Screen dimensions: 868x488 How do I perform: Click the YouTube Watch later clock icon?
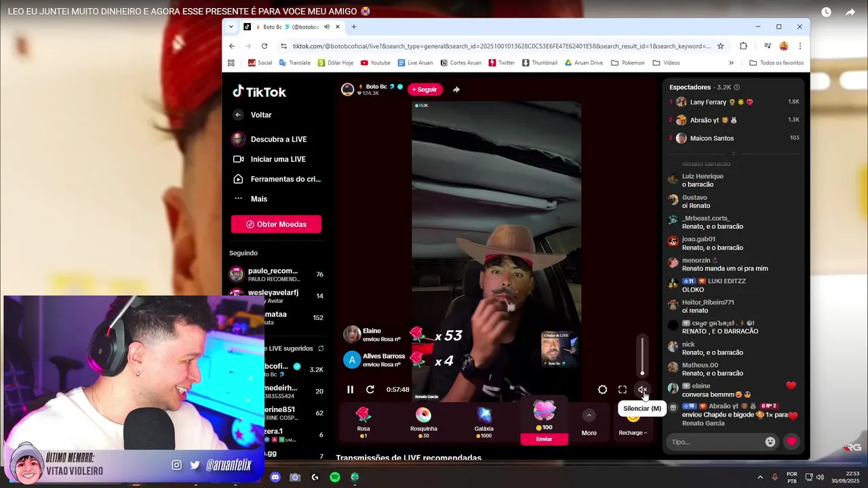point(826,12)
